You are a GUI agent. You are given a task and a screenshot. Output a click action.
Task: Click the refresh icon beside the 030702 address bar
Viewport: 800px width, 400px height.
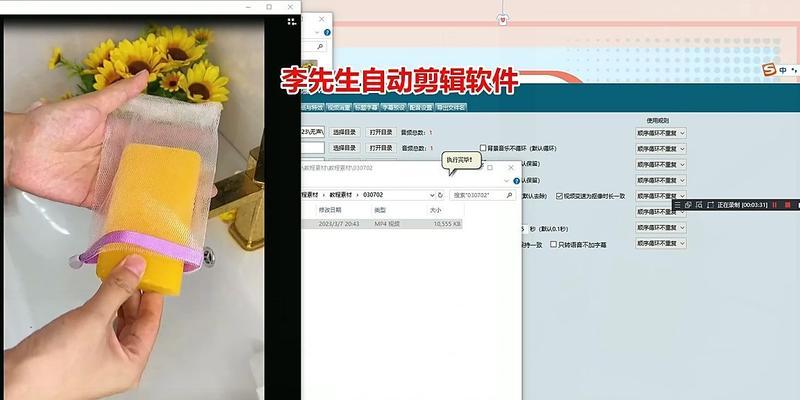[440, 195]
